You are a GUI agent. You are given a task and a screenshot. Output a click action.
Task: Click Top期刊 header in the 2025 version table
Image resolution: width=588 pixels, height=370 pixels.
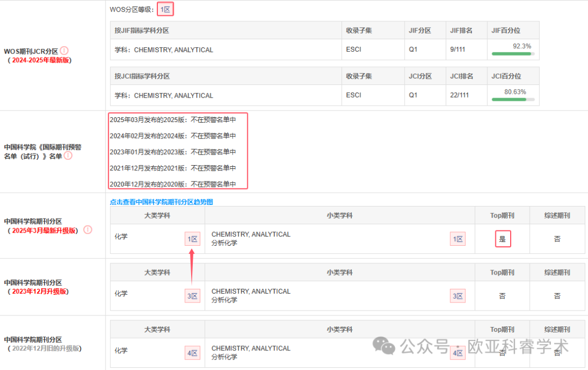[x=502, y=215]
